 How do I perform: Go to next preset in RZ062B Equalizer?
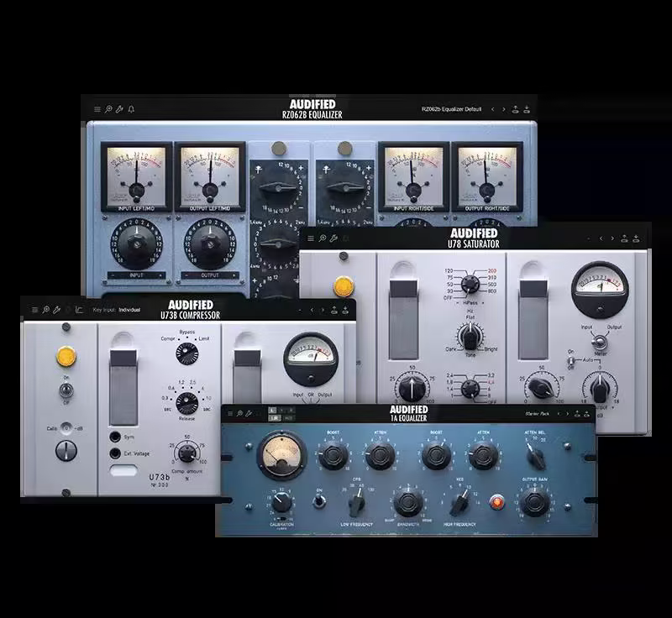(x=504, y=110)
